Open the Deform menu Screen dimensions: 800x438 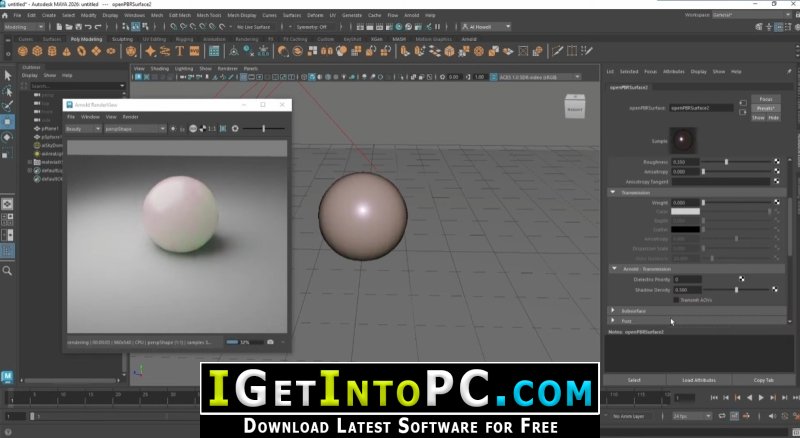pos(315,15)
